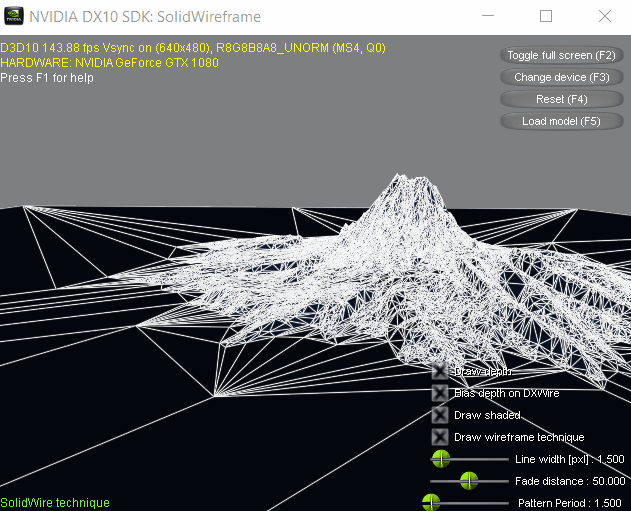631x511 pixels.
Task: Toggle the Draw depth checkbox
Action: tap(440, 371)
